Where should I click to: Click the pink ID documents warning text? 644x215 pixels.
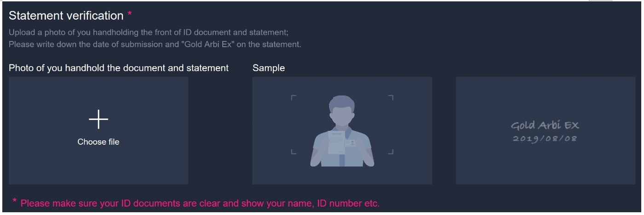200,203
